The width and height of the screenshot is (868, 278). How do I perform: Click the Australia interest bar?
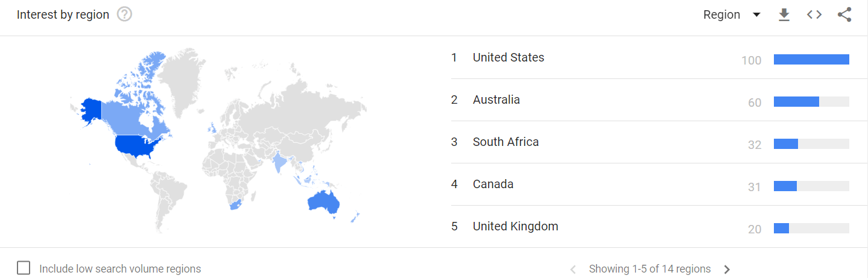click(x=811, y=101)
